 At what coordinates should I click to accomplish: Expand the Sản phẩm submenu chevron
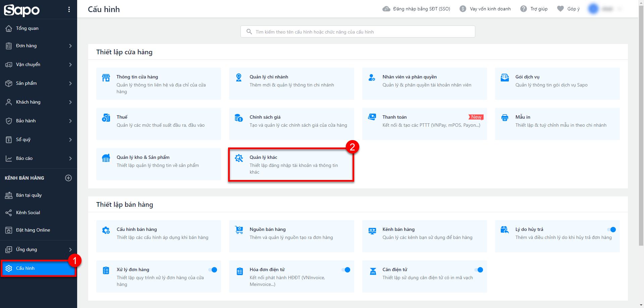(x=70, y=83)
